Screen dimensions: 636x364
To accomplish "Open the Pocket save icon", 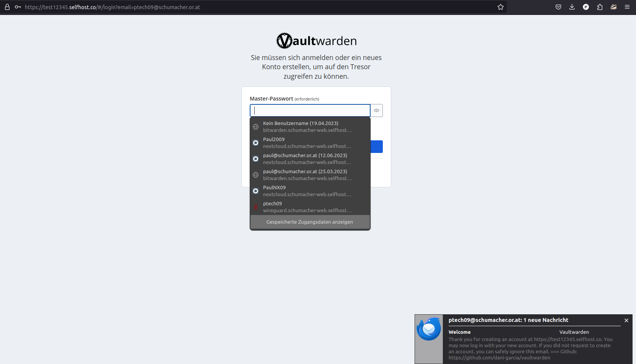I will (558, 7).
